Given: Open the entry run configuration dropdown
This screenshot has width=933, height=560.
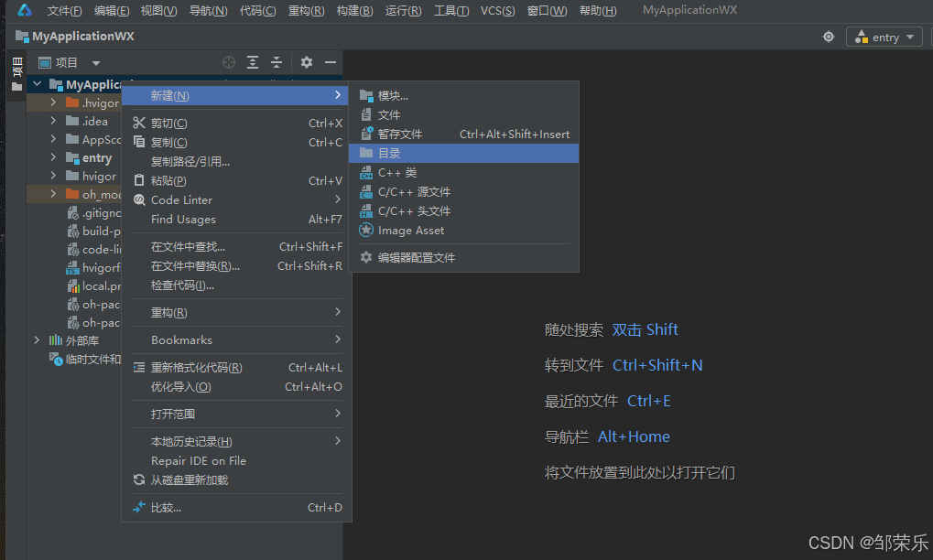Looking at the screenshot, I should [x=884, y=37].
